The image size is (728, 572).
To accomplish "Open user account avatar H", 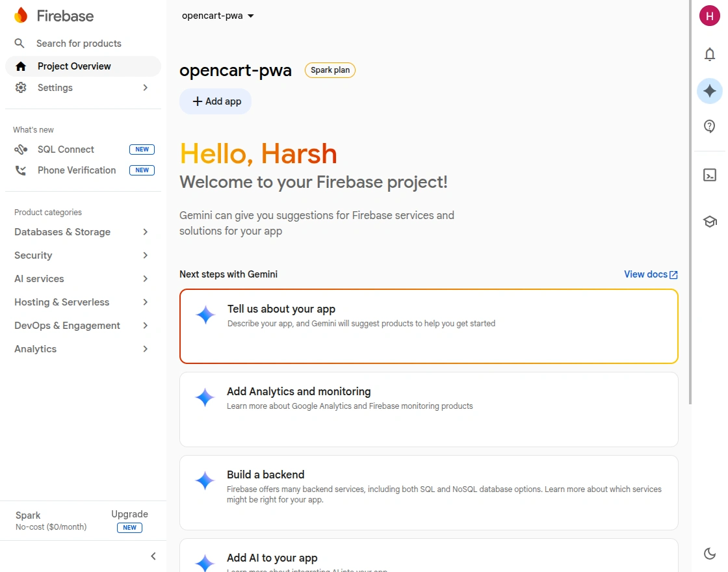I will pos(709,16).
